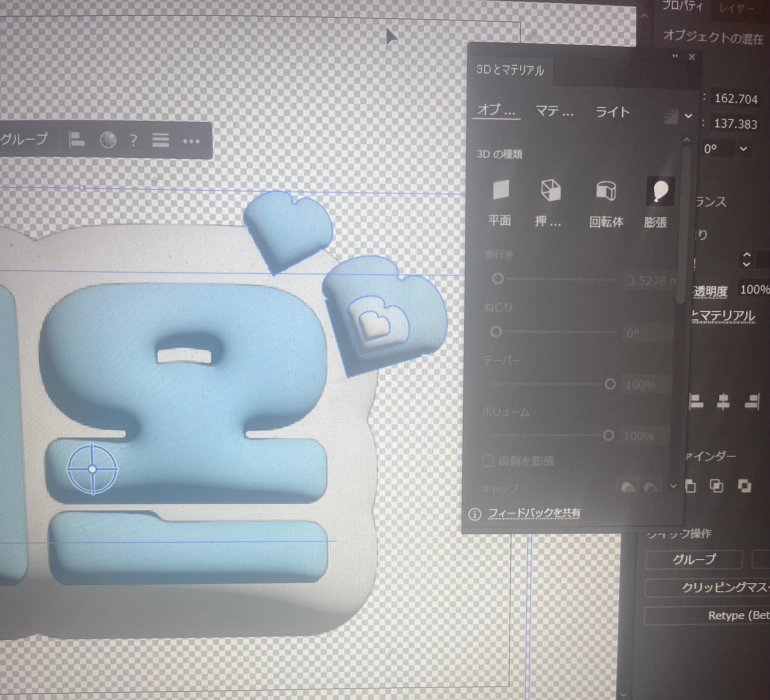Select the second cap style toggle
Screen dimensions: 770x700
pyautogui.click(x=650, y=488)
